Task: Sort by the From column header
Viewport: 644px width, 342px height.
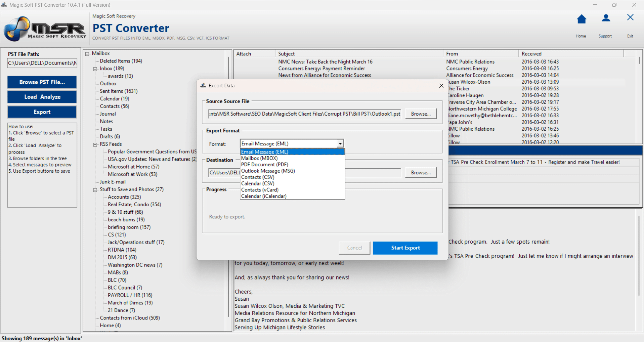Action: (x=481, y=54)
